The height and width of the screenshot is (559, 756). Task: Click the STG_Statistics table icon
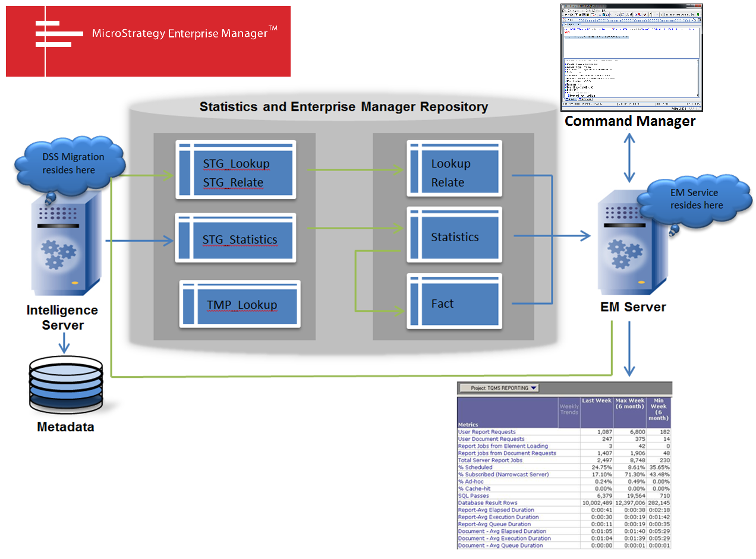235,237
